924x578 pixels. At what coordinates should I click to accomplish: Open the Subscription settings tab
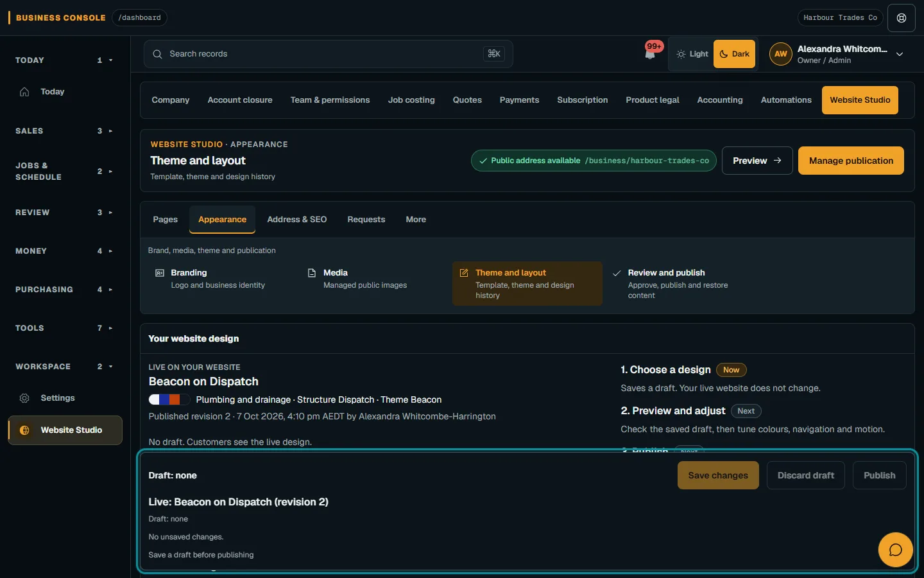pos(582,100)
